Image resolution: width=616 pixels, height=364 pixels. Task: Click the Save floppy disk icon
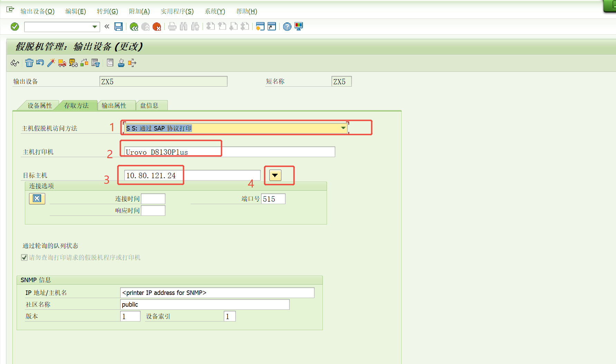click(x=118, y=27)
